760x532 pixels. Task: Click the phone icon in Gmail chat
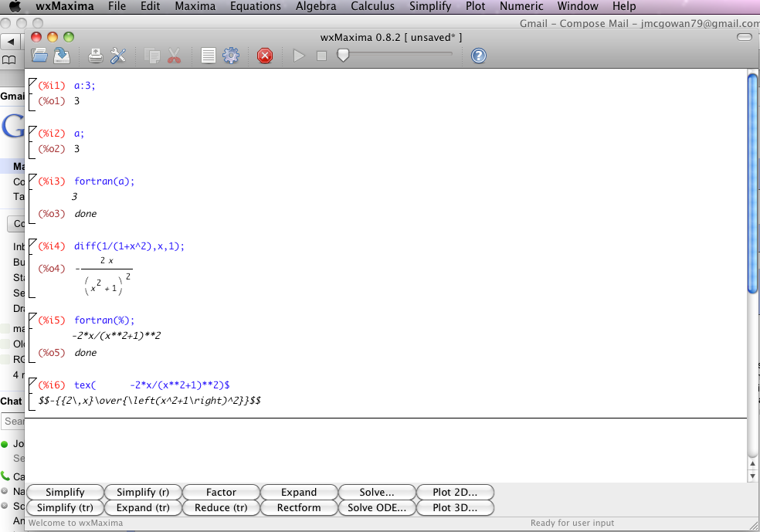5,476
